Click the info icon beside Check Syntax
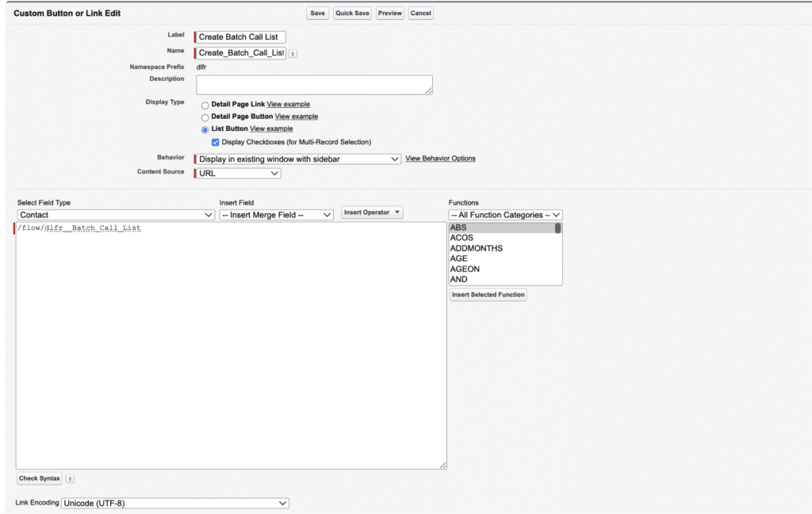This screenshot has width=812, height=514. click(70, 478)
